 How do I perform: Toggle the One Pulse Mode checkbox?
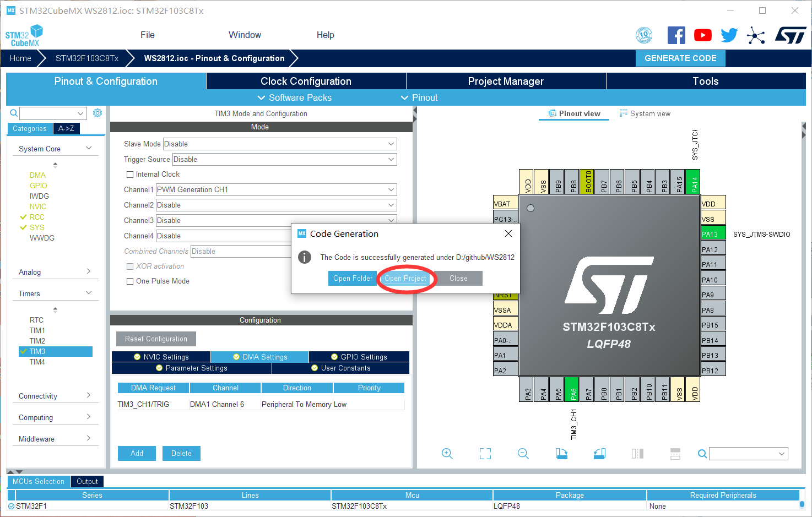pyautogui.click(x=130, y=281)
